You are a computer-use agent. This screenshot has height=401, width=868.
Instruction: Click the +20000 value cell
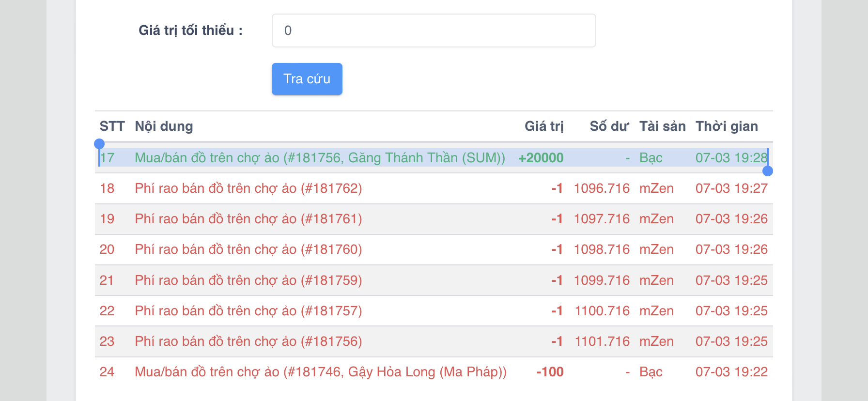pos(541,158)
